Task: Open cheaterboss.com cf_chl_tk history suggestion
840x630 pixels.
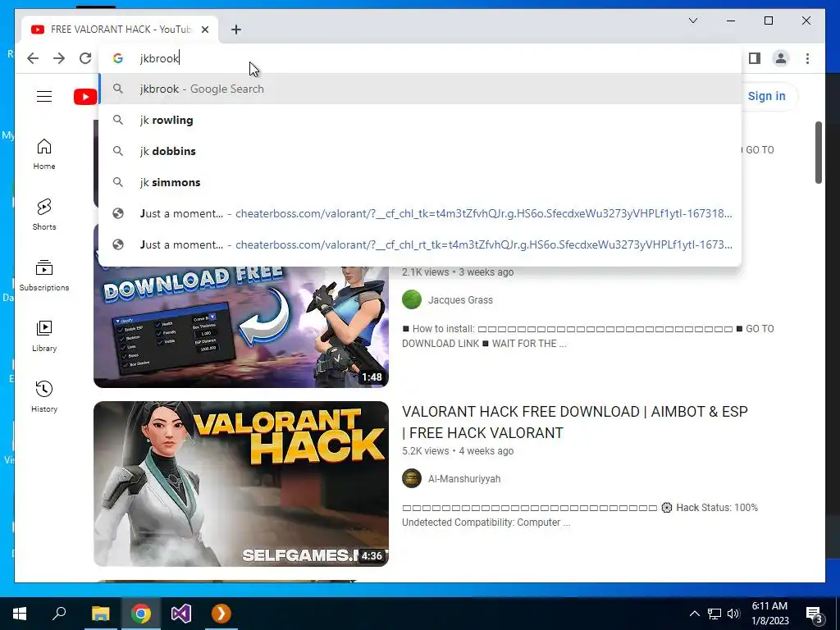Action: click(421, 213)
